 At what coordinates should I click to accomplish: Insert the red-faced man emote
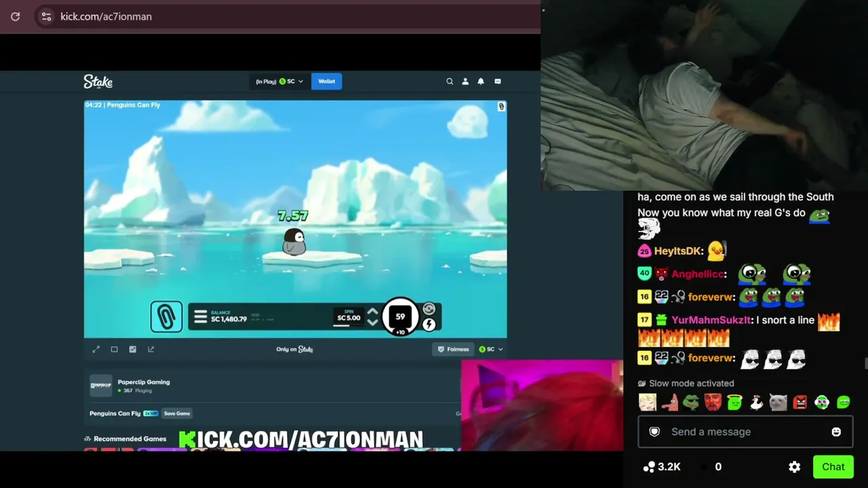coord(713,403)
